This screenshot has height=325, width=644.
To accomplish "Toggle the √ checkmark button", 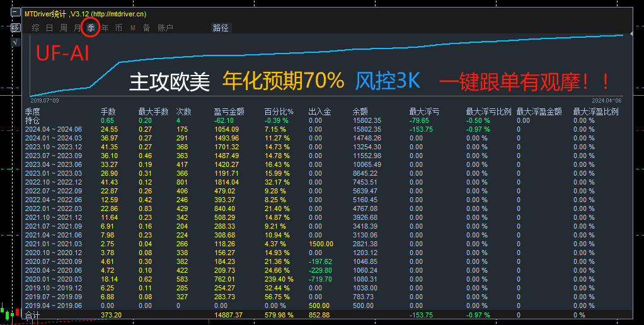I will point(16,42).
